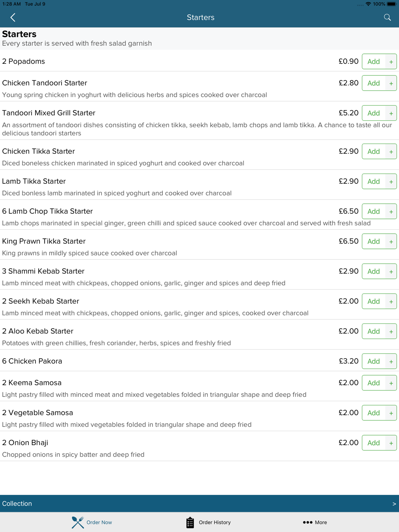Tap the plus icon for 6 Chicken Pakora
The image size is (399, 532).
391,362
